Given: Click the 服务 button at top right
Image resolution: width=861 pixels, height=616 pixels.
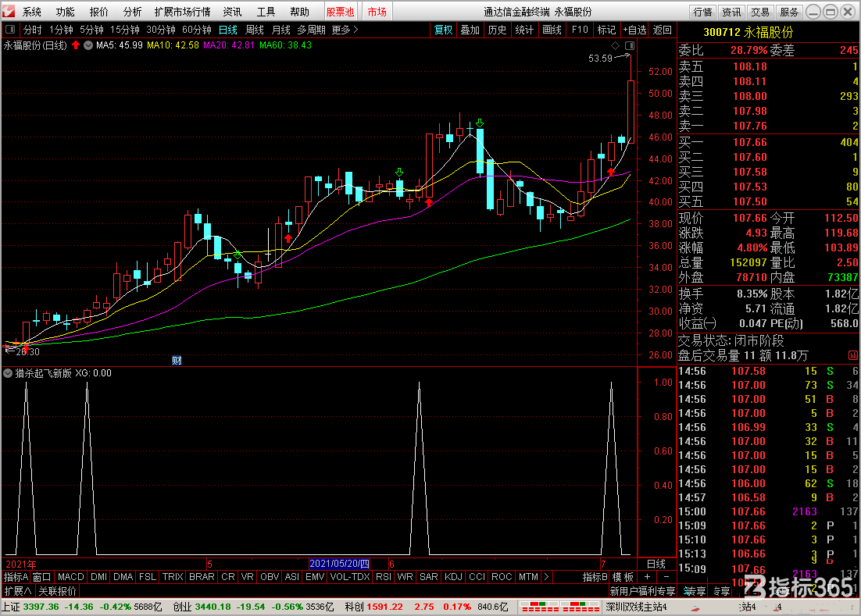Looking at the screenshot, I should (789, 12).
